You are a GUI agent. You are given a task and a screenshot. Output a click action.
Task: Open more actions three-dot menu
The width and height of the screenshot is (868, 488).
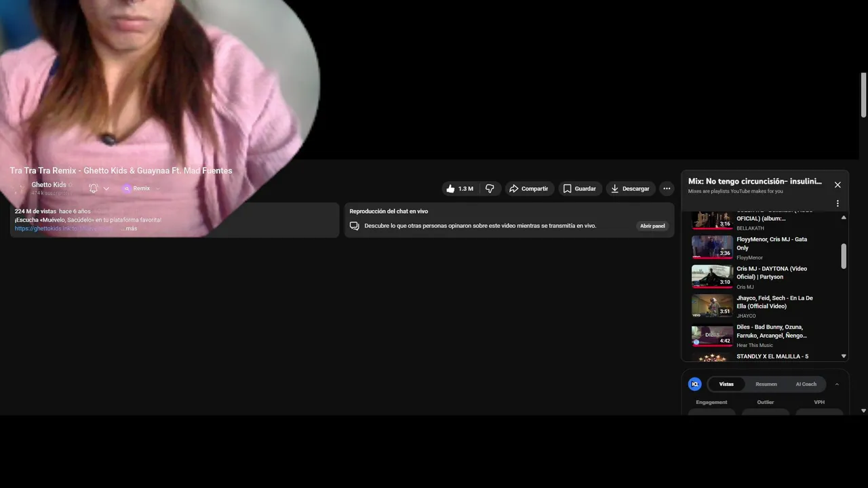point(667,188)
